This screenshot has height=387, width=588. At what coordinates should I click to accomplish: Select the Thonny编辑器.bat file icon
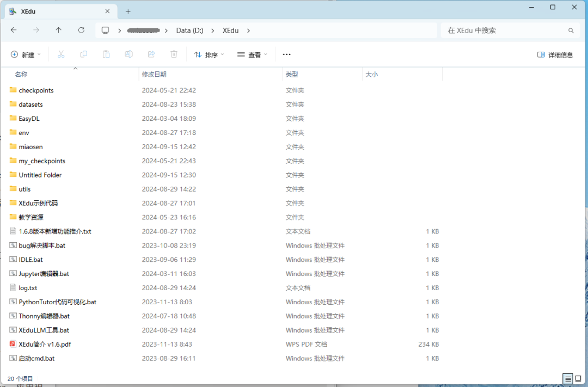coord(13,316)
